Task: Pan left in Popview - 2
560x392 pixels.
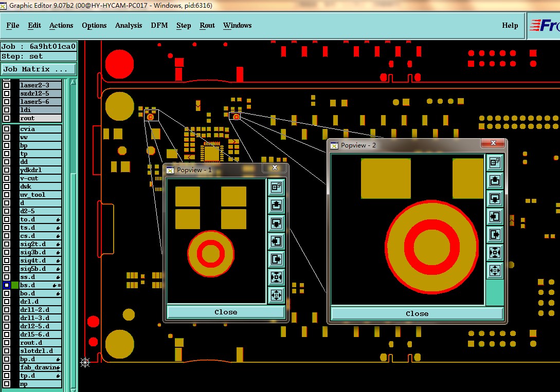Action: tap(495, 216)
